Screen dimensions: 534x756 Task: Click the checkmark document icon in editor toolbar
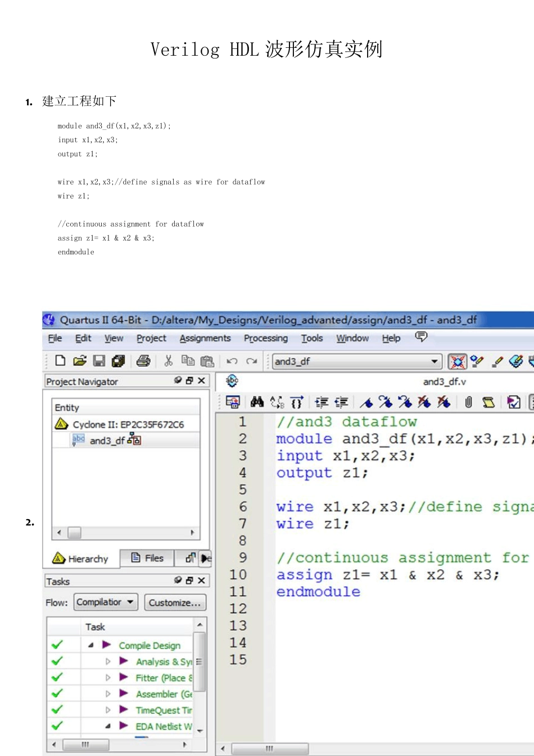(x=513, y=402)
